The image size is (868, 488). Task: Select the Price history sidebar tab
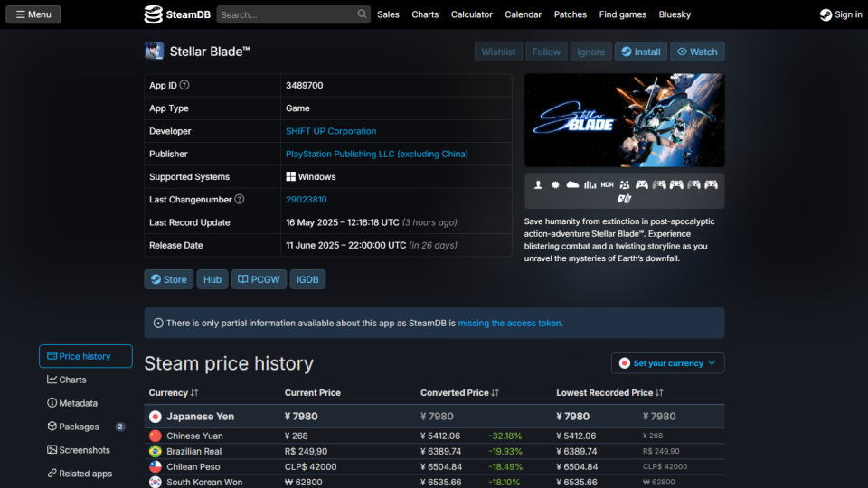point(86,356)
